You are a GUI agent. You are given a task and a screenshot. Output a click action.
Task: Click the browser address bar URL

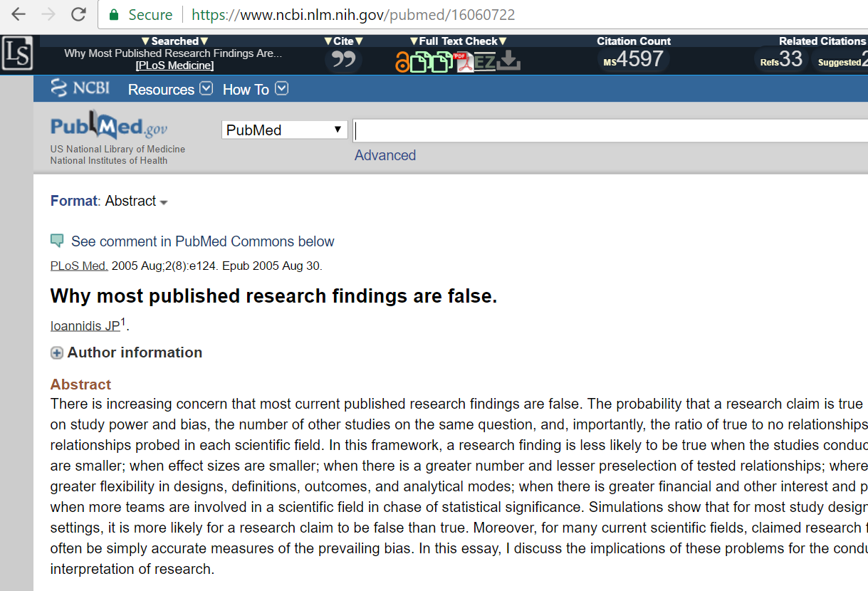353,15
